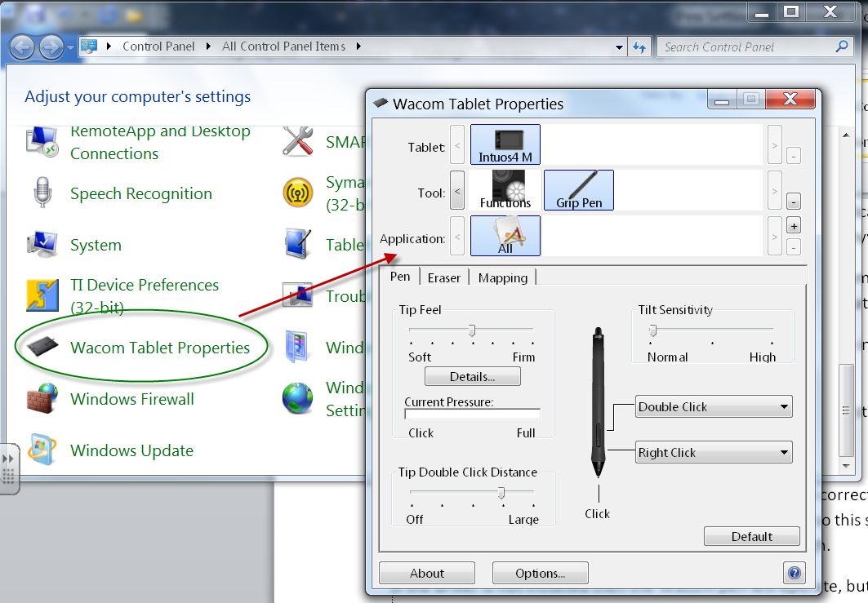Click the Tip Feel slider handle

pos(472,330)
